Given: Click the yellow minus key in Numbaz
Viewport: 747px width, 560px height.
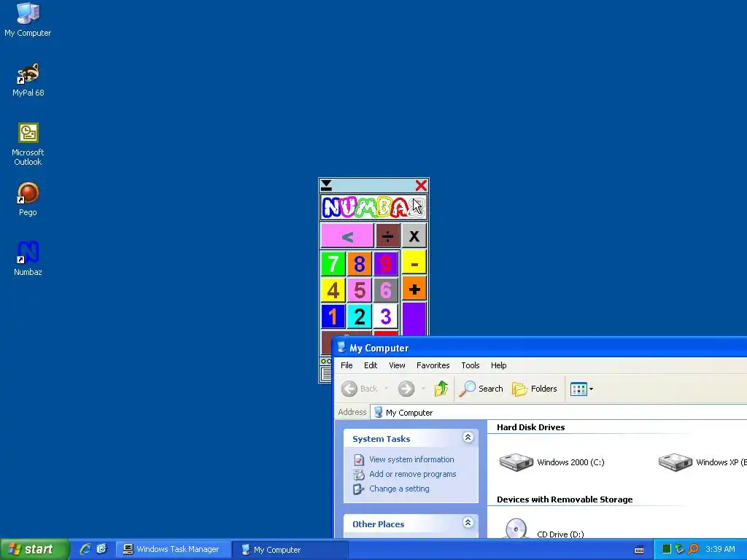Looking at the screenshot, I should click(x=414, y=262).
